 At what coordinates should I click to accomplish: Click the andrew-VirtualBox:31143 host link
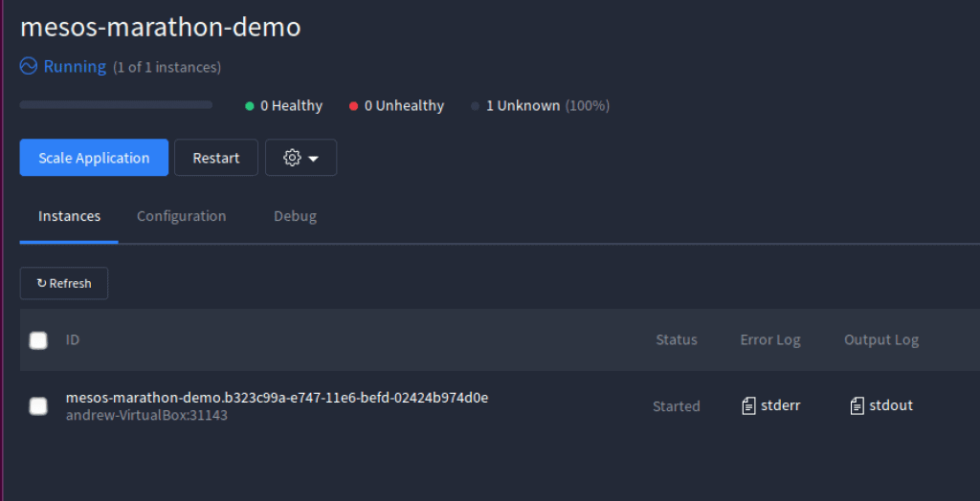coord(146,415)
